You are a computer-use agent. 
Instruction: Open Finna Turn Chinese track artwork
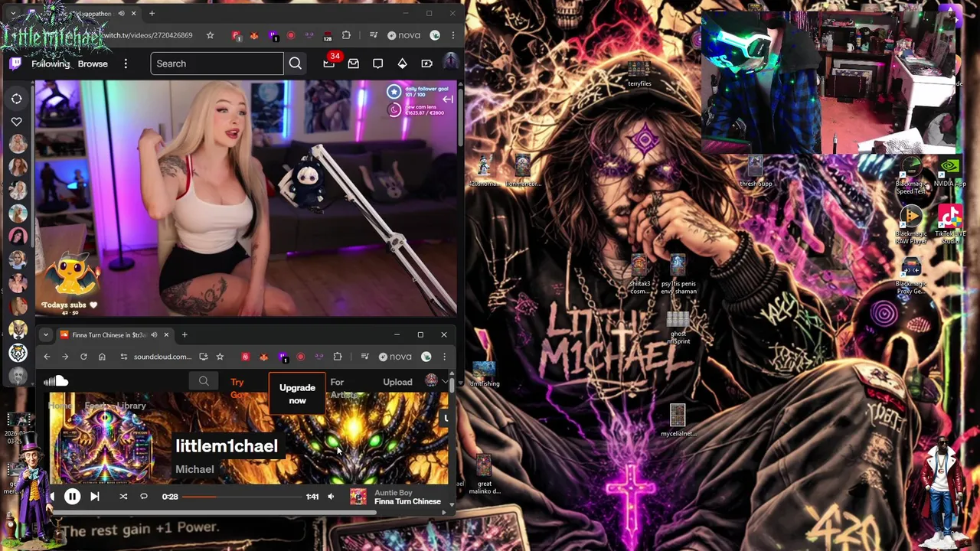(358, 497)
